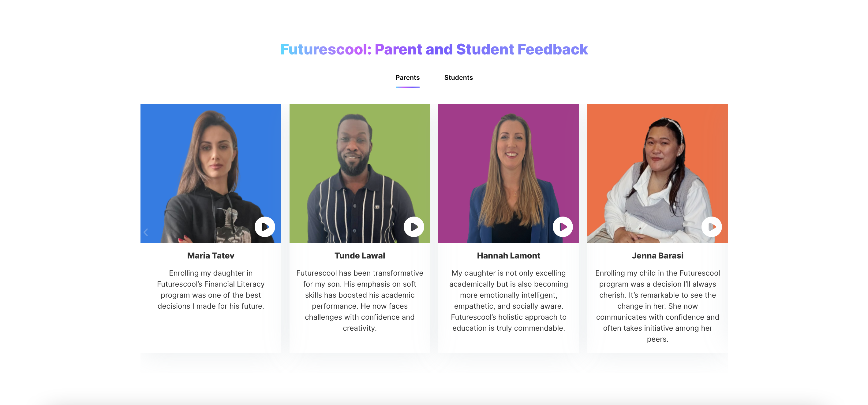Play Jenna Barasi's testimonial video

pyautogui.click(x=712, y=227)
